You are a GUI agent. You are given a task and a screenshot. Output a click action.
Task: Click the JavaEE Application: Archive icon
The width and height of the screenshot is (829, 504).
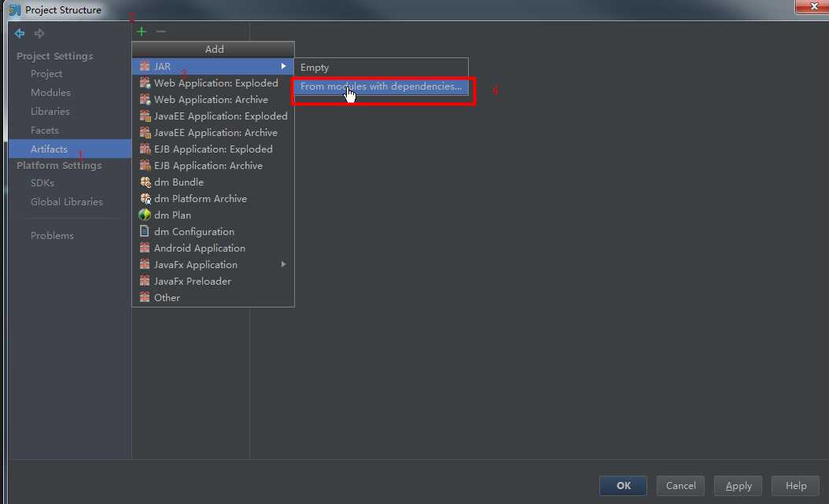coord(145,132)
